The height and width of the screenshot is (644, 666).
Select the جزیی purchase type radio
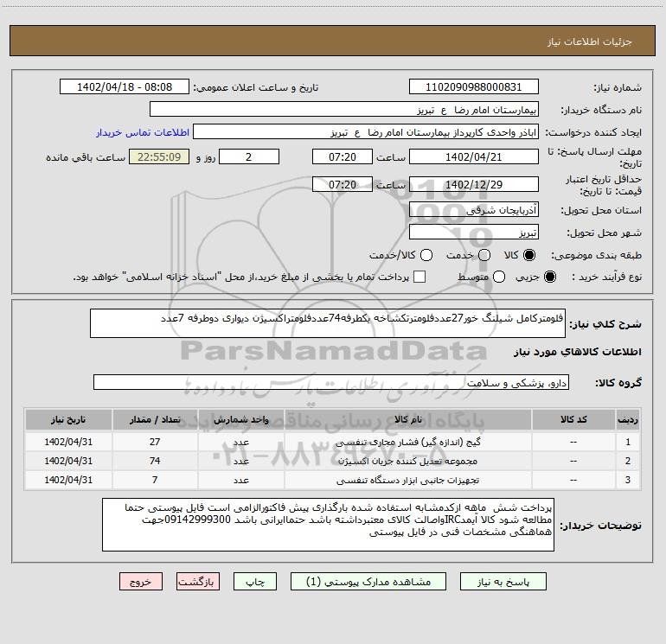tap(549, 277)
